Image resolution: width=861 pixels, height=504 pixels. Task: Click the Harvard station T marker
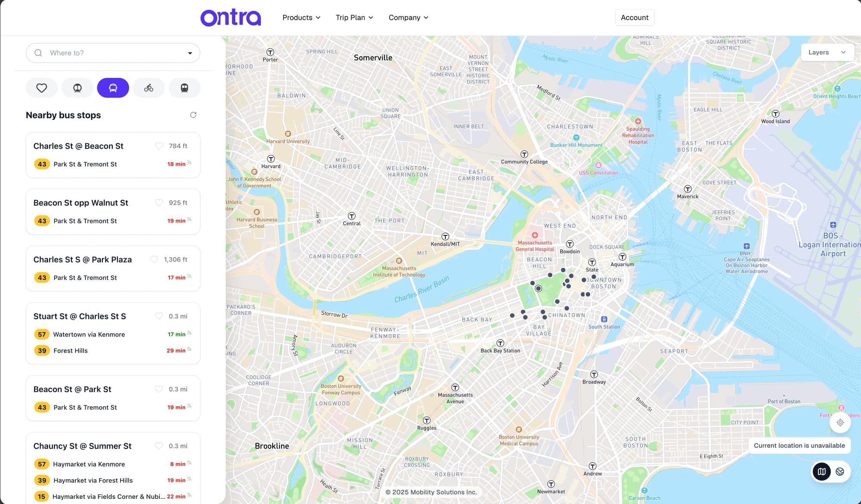point(271,159)
